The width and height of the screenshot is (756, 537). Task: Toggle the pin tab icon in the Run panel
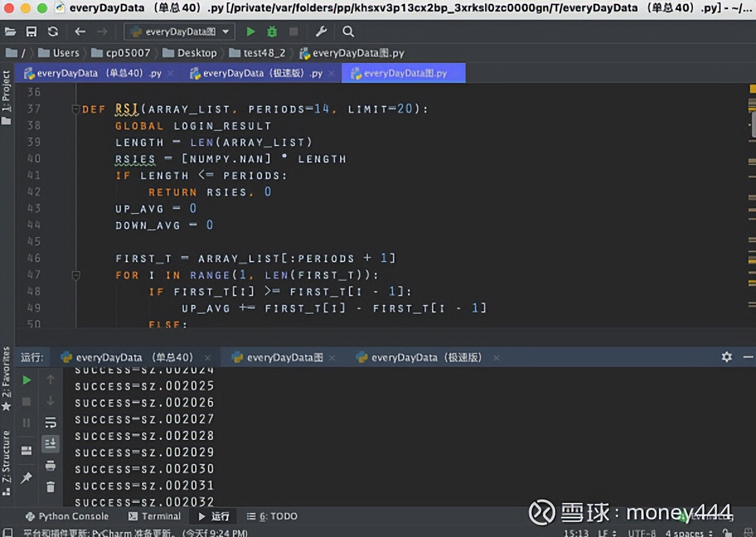[x=26, y=478]
